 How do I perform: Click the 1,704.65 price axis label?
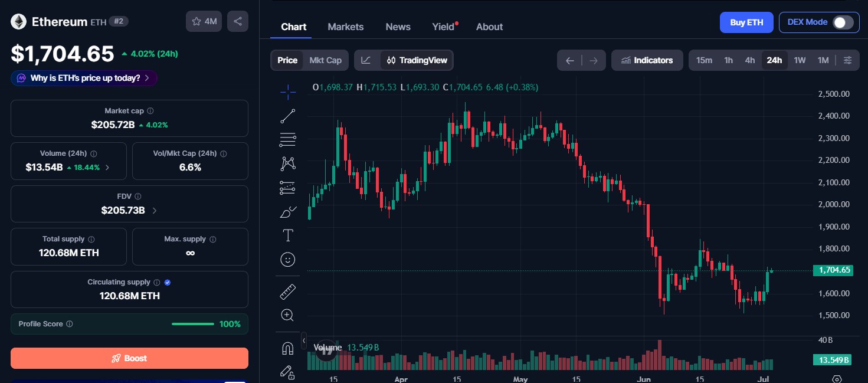coord(832,270)
